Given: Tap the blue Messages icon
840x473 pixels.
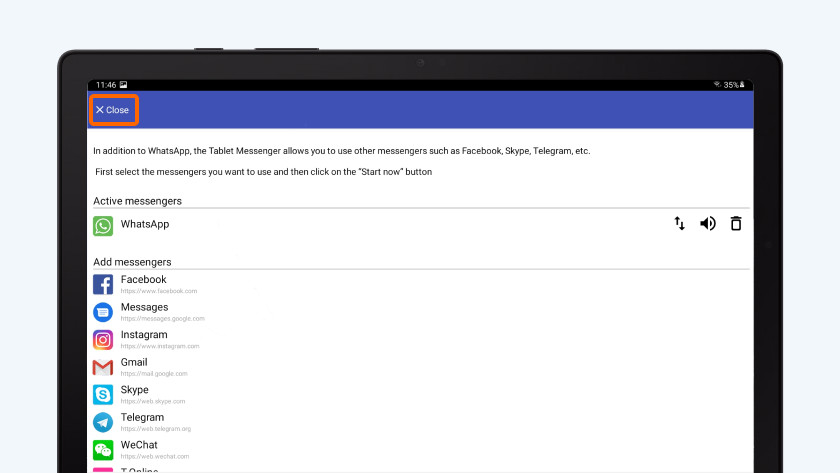Looking at the screenshot, I should point(103,312).
